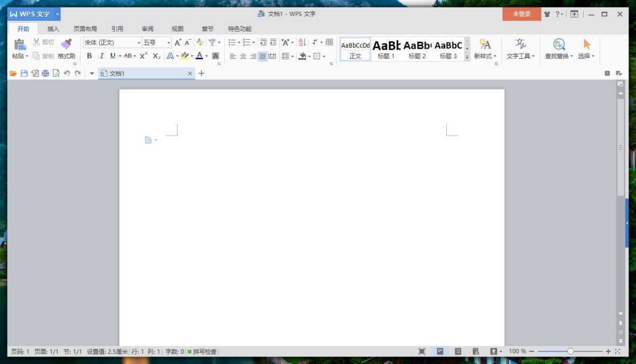Save the current document
The height and width of the screenshot is (364, 636).
[24, 73]
